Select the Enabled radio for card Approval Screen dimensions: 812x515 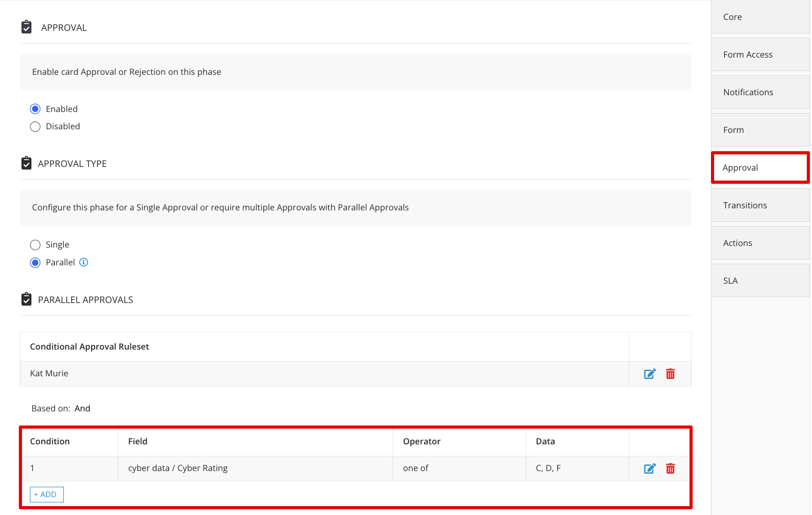tap(35, 108)
